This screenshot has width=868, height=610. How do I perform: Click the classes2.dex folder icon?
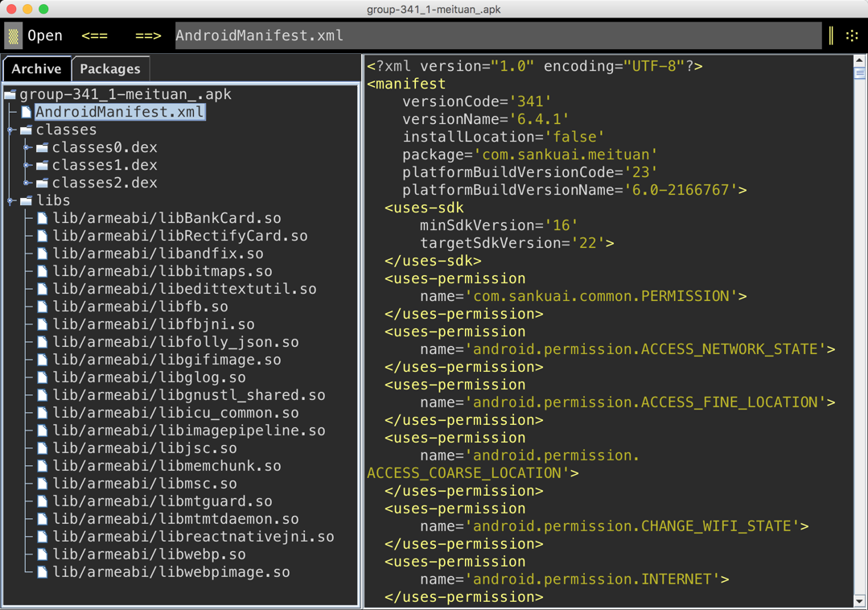pyautogui.click(x=42, y=183)
